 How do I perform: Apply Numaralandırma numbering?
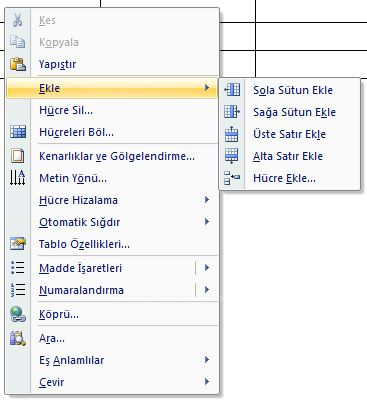pyautogui.click(x=81, y=290)
